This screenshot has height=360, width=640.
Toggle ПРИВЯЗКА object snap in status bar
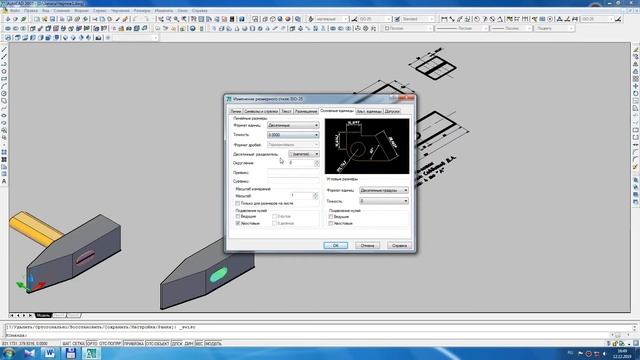pyautogui.click(x=134, y=344)
